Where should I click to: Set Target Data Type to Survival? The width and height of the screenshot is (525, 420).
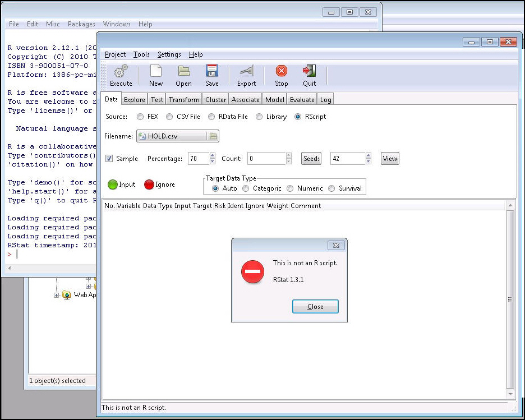tap(331, 188)
